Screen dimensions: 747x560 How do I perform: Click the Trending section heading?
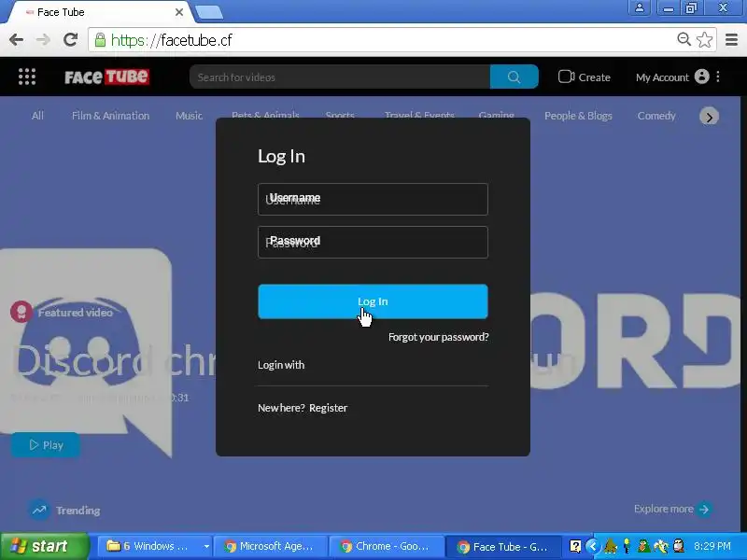(78, 510)
